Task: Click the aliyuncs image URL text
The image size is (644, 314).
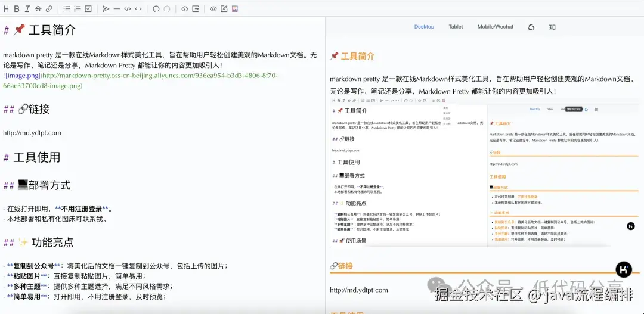Action: pos(140,81)
